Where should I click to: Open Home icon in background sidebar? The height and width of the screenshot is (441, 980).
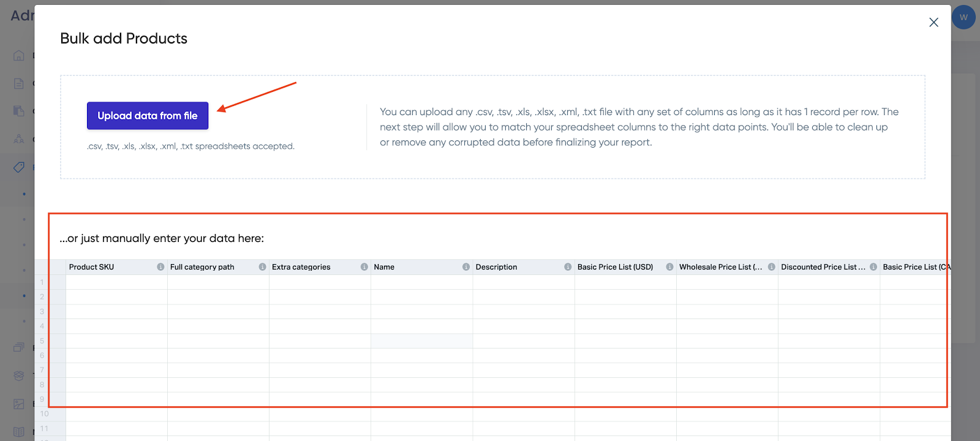pyautogui.click(x=19, y=56)
